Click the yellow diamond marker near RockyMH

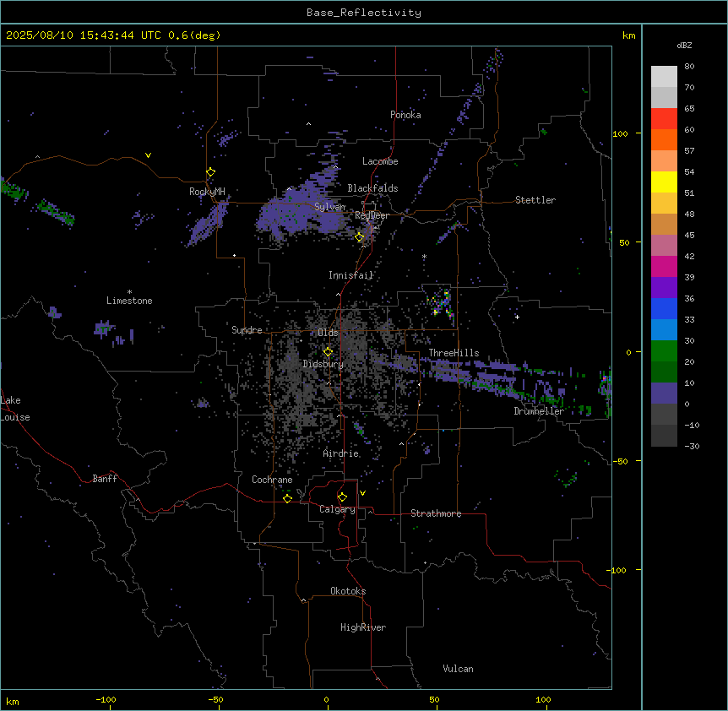[211, 172]
